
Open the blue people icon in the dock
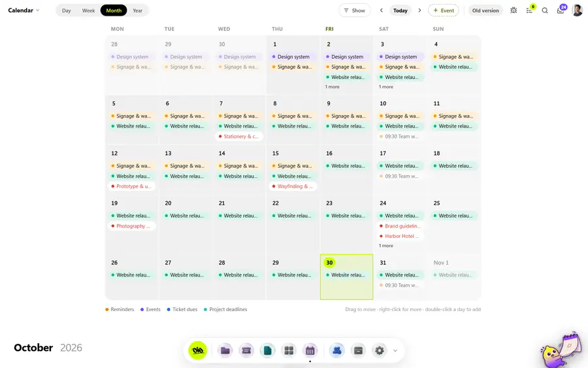[337, 350]
